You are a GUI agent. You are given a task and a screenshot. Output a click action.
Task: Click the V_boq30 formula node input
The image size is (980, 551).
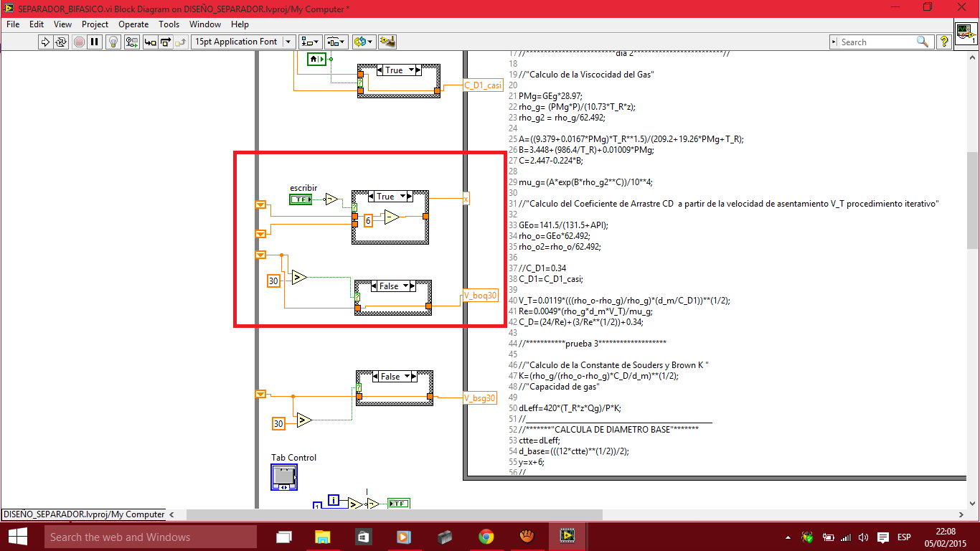(x=481, y=295)
